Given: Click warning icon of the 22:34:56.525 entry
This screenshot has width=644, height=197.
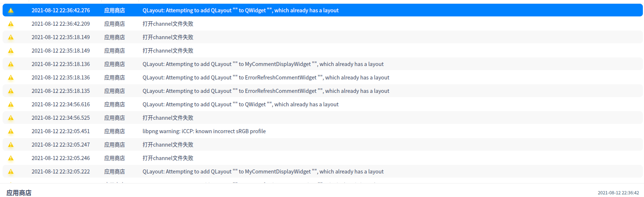Looking at the screenshot, I should click(x=11, y=118).
